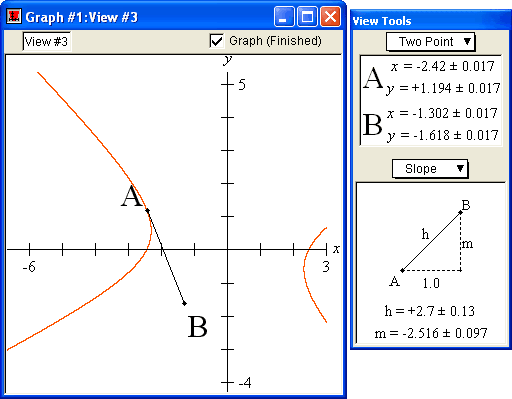Click the View Tools title bar
512x399 pixels.
[x=431, y=21]
